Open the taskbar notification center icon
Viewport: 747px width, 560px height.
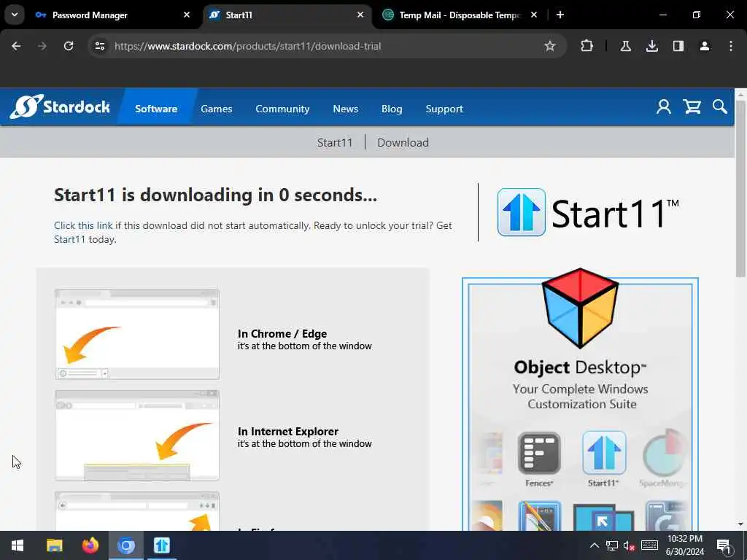pyautogui.click(x=724, y=545)
